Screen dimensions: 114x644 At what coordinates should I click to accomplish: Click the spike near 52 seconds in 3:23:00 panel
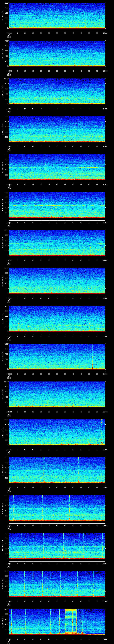point(92,357)
